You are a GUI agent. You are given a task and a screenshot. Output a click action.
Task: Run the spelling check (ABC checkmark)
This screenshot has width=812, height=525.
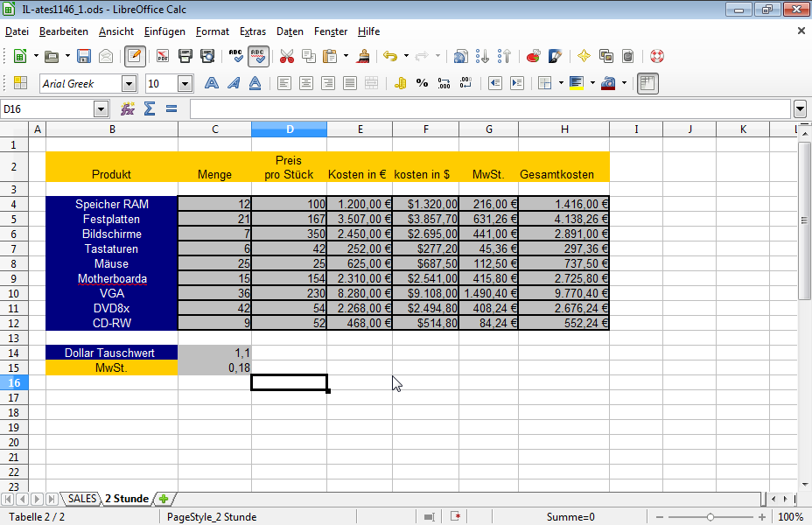235,56
